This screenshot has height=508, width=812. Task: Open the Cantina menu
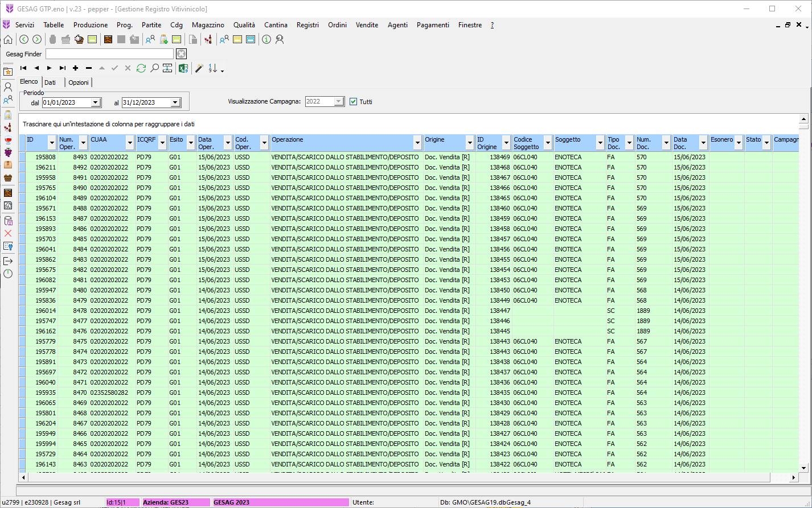tap(276, 25)
